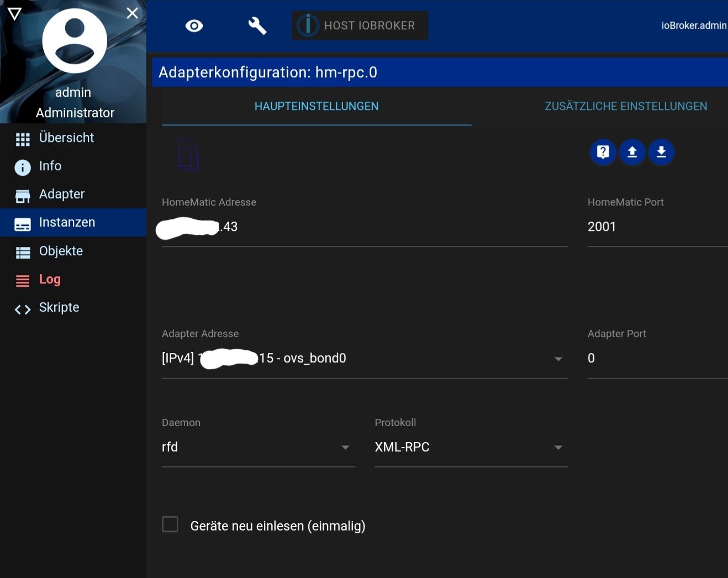
Task: Switch to Zusätzliche Einstellungen tab
Action: (626, 106)
